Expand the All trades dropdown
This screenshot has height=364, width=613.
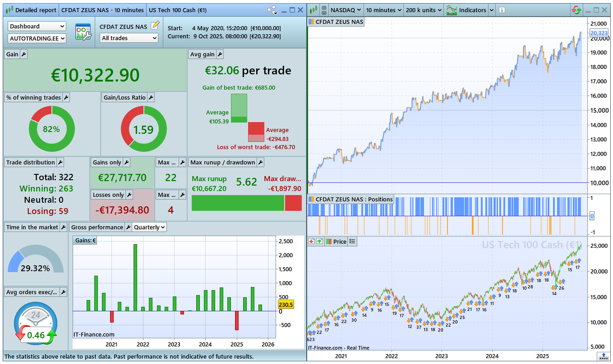coord(129,38)
